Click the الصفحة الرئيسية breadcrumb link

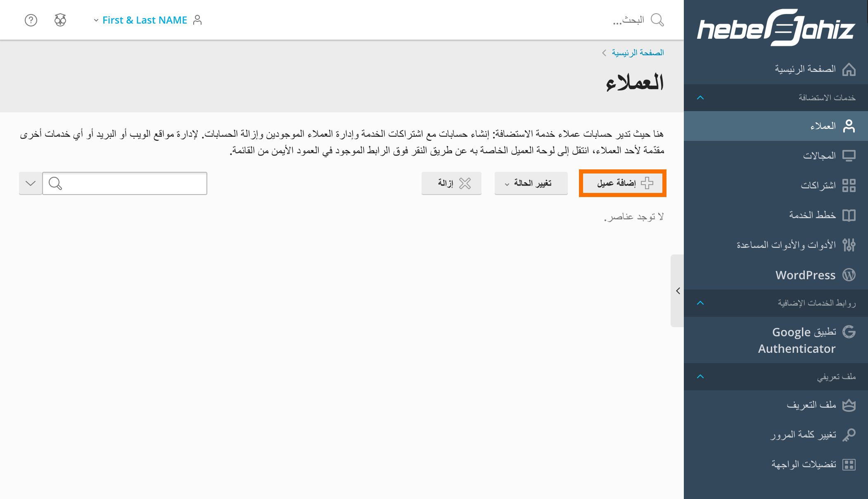pos(638,52)
